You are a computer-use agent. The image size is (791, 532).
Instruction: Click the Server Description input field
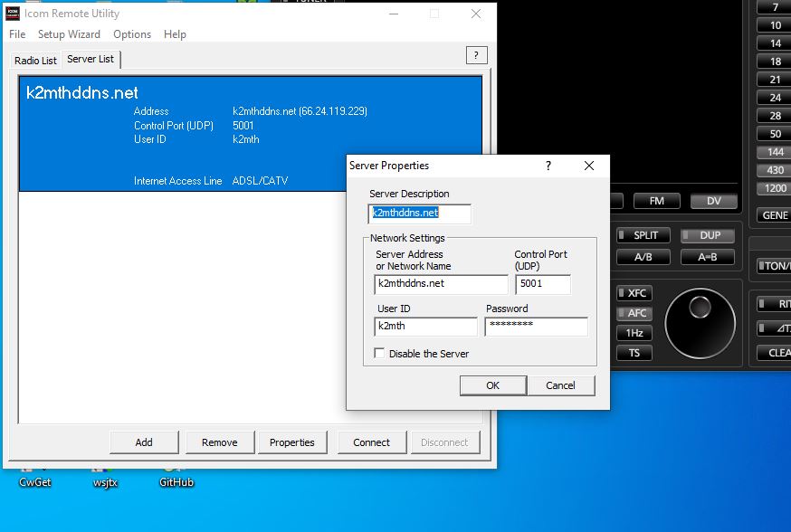point(420,214)
